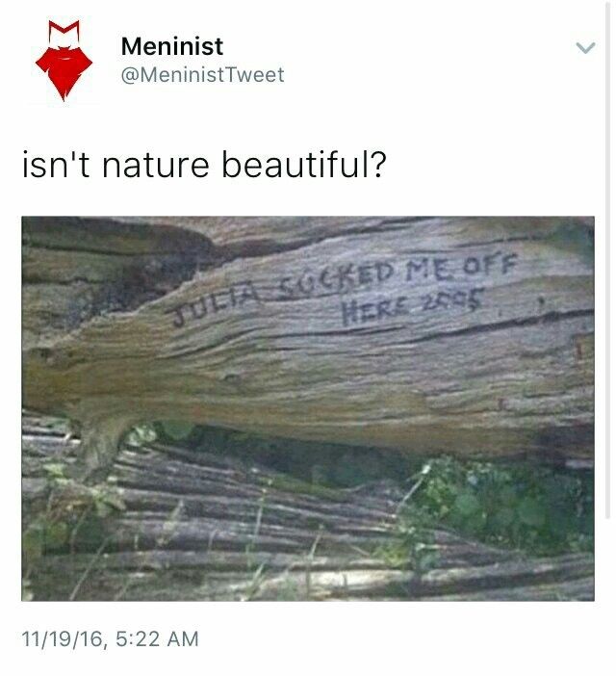Click the word "beautiful?" in the tweet
616x676 pixels.
pos(304,165)
